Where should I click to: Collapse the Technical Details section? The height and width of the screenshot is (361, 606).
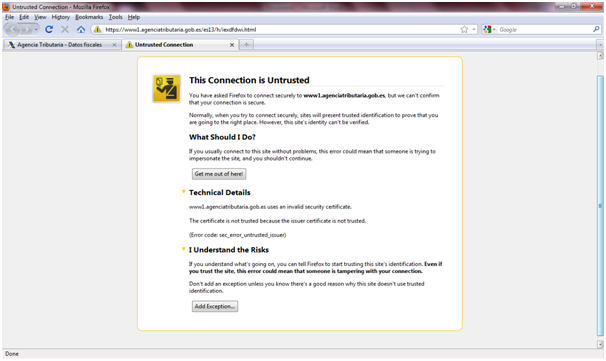click(x=184, y=192)
